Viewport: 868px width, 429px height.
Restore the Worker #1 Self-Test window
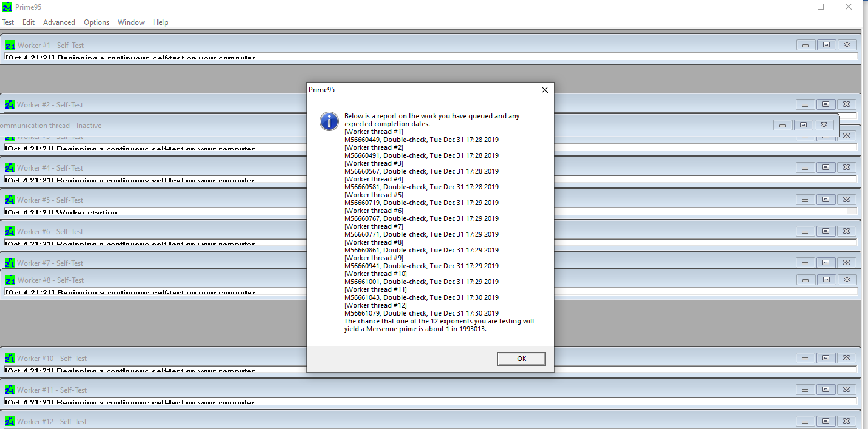[826, 45]
